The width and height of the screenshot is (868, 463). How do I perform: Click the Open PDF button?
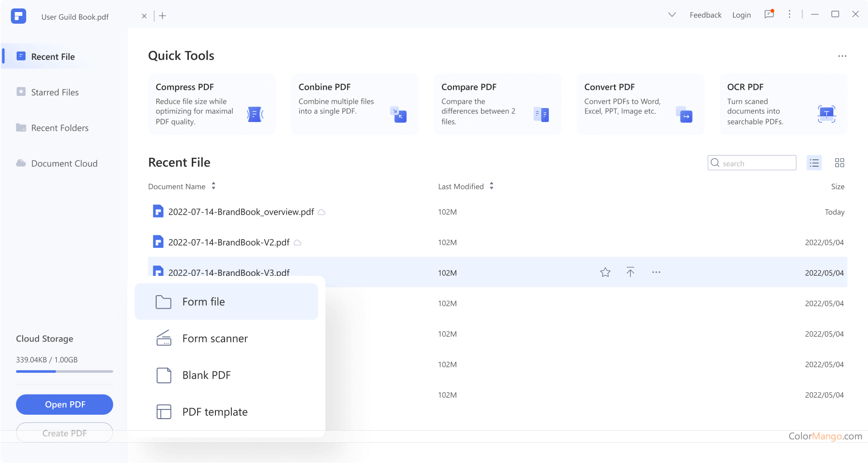[x=65, y=405]
